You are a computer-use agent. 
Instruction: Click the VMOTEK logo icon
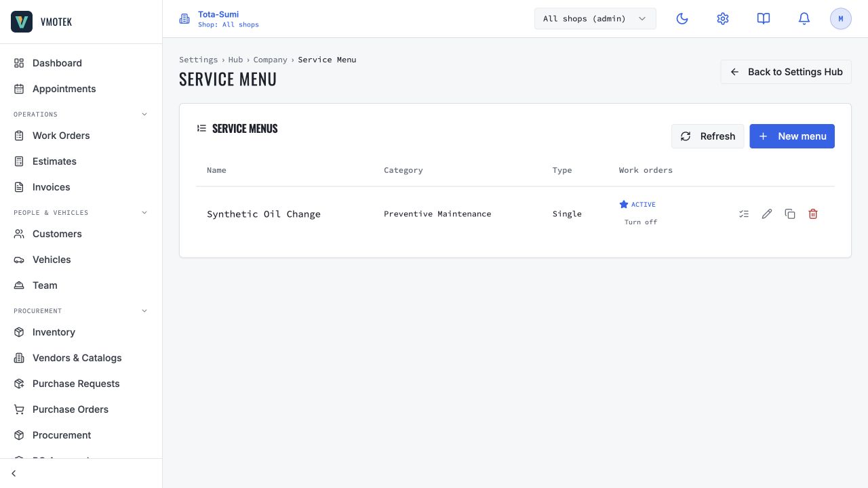click(x=22, y=22)
